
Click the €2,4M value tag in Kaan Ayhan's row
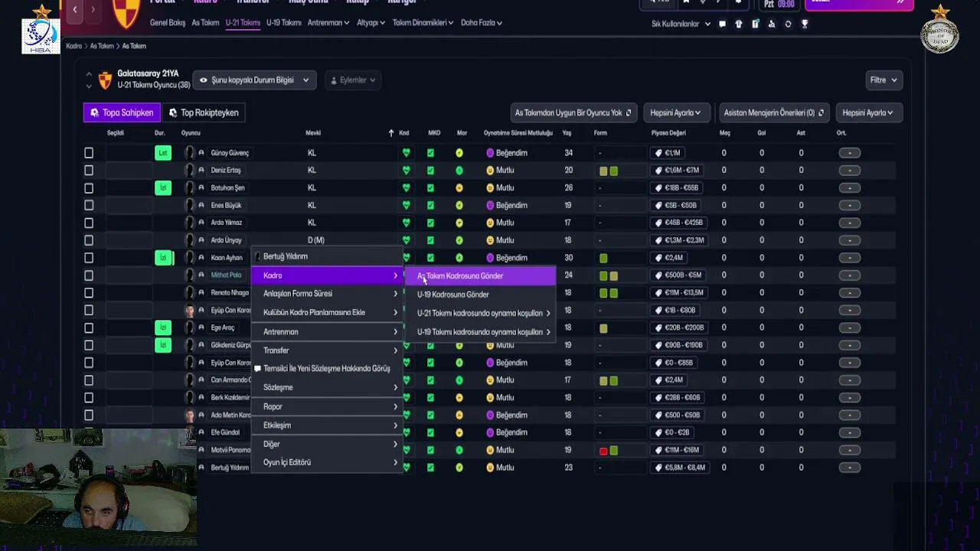coord(669,258)
